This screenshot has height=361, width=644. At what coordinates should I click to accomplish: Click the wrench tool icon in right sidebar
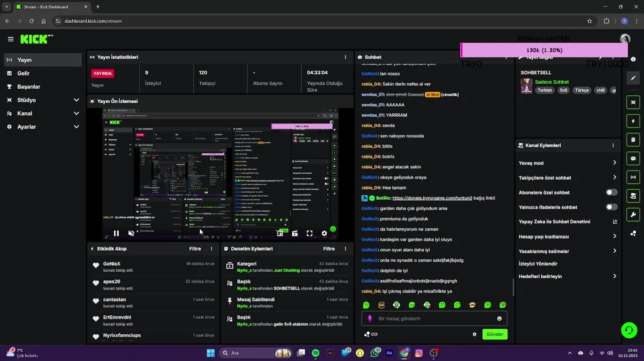(x=633, y=215)
